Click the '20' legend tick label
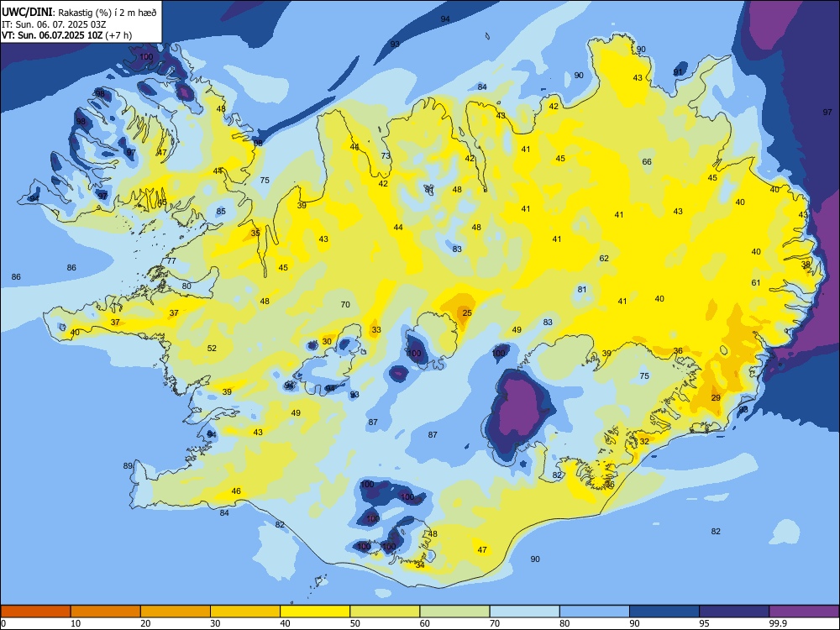 pyautogui.click(x=145, y=623)
